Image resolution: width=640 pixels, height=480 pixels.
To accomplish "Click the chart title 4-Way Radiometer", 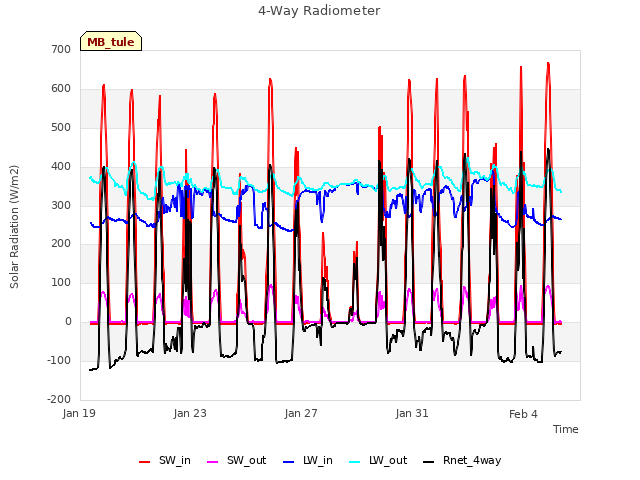I will click(x=319, y=11).
